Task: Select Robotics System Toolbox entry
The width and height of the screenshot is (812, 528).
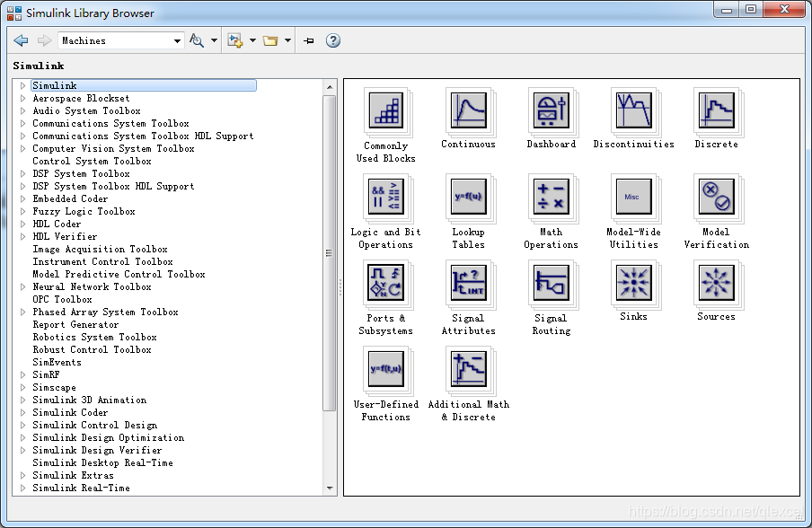Action: 95,337
